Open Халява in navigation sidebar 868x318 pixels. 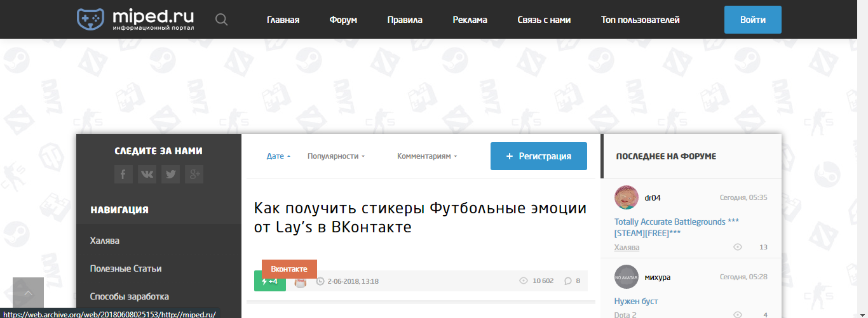[105, 241]
